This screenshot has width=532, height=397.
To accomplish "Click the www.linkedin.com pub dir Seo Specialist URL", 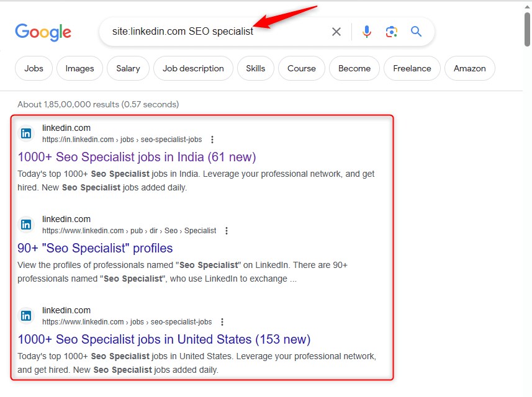I will click(x=129, y=231).
